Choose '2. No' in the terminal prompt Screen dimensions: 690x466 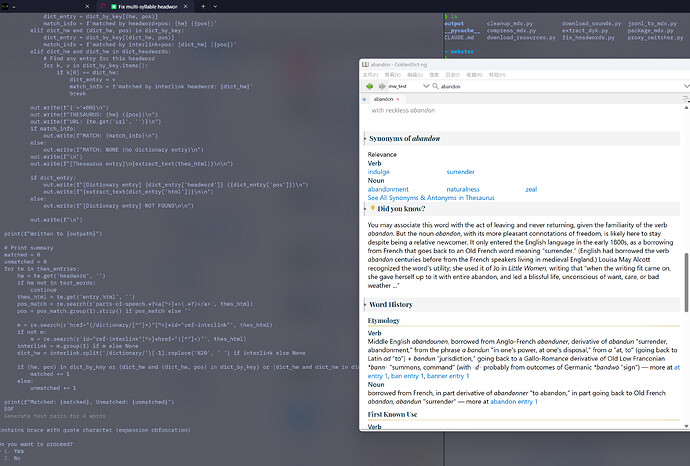tap(13, 458)
